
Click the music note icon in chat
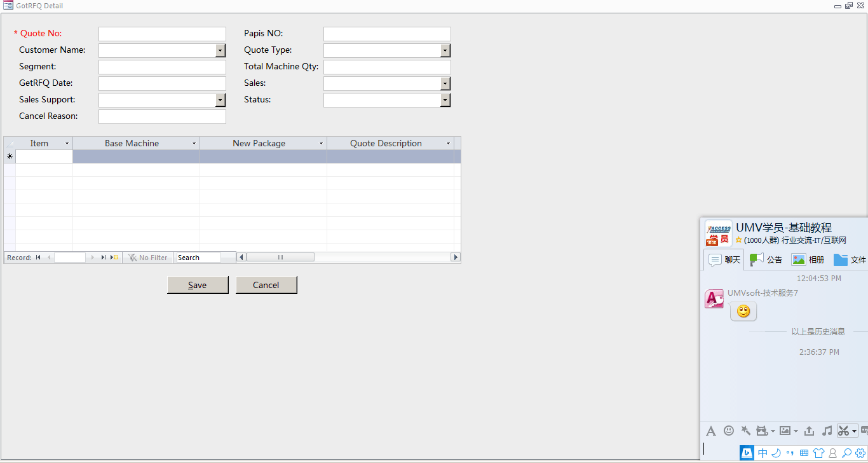827,431
